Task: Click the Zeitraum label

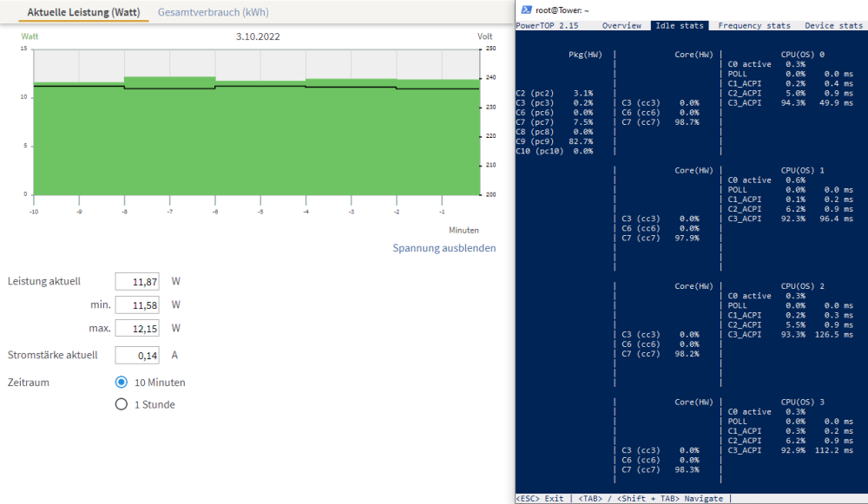Action: [29, 383]
